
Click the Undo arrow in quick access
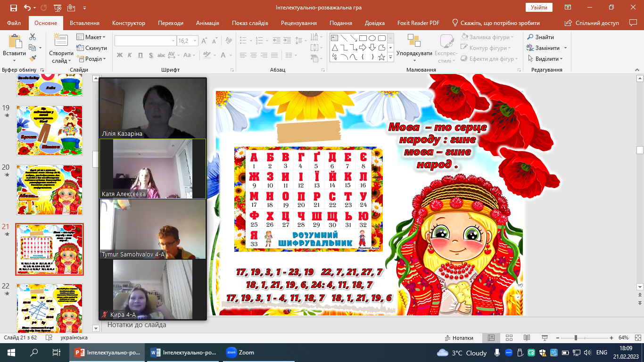tap(27, 8)
